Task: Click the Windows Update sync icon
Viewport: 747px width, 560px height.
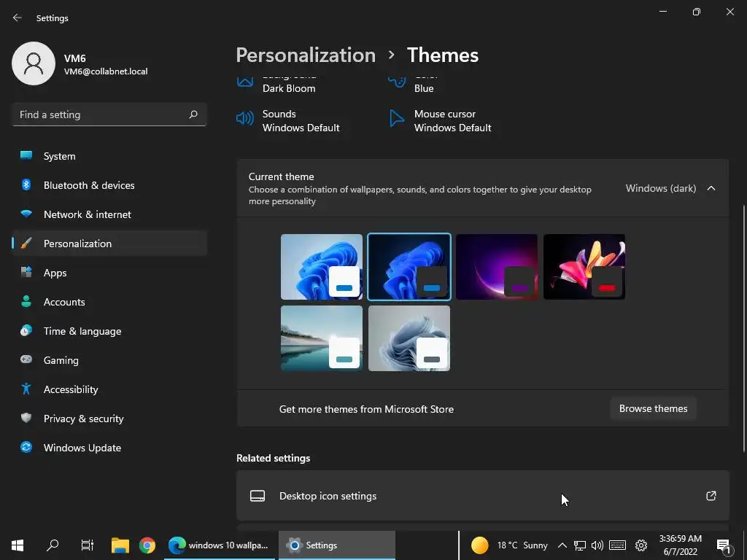Action: pyautogui.click(x=26, y=447)
